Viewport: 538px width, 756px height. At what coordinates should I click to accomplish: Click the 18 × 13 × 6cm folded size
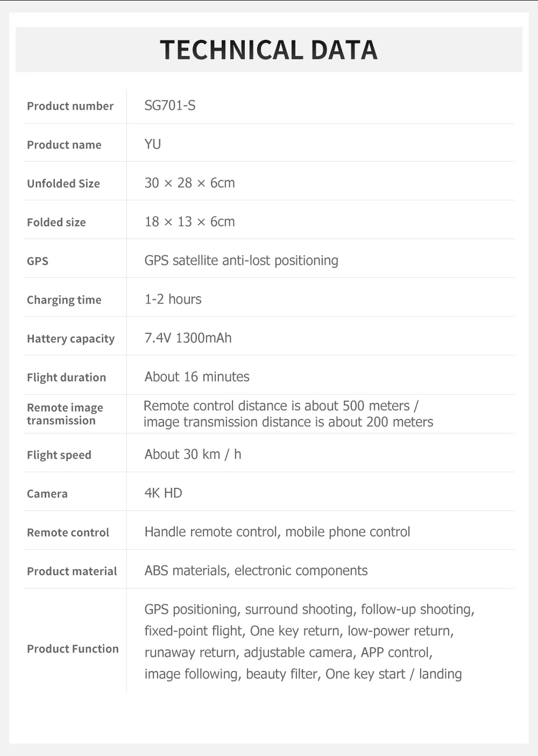[189, 222]
